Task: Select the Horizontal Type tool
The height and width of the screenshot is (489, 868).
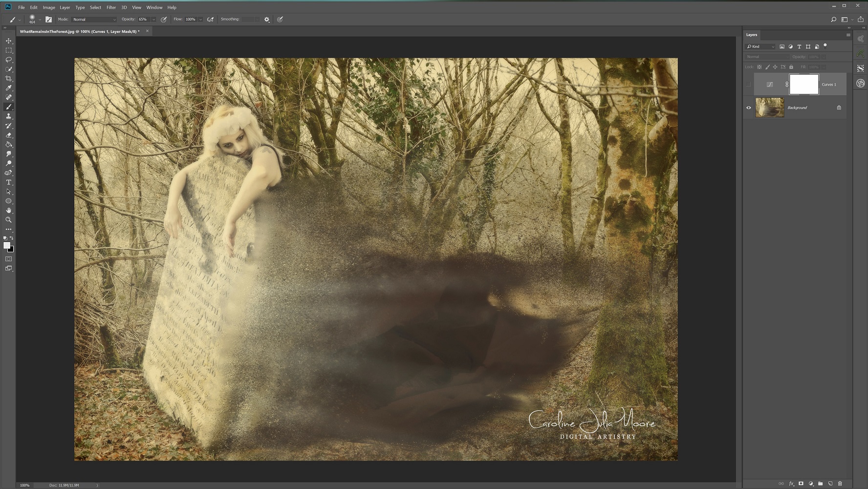Action: [8, 182]
